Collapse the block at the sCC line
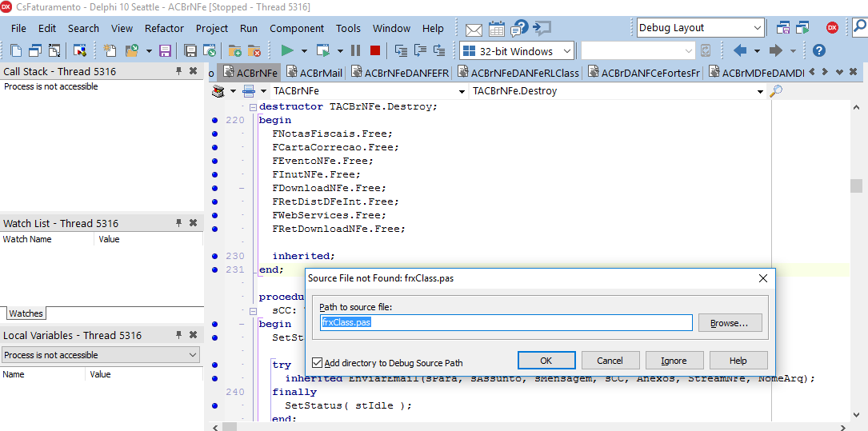 coord(253,311)
